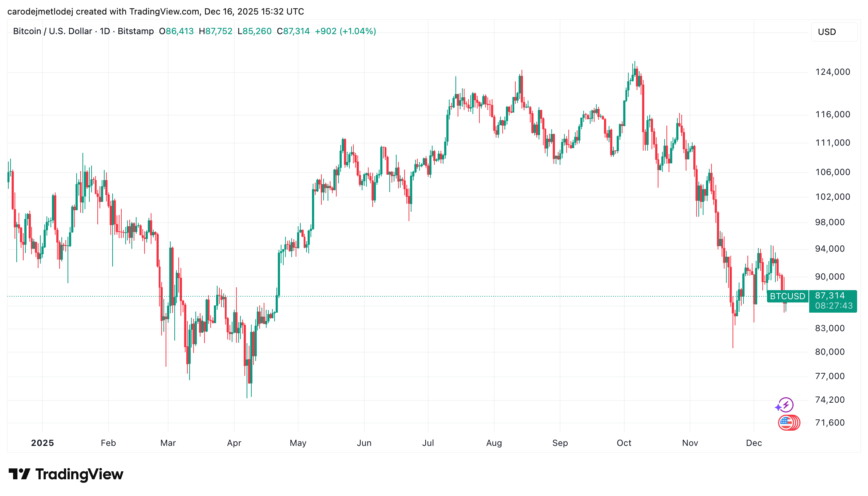Screen dimensions: 868x496
Task: Click the open price value O86,413
Action: [177, 31]
